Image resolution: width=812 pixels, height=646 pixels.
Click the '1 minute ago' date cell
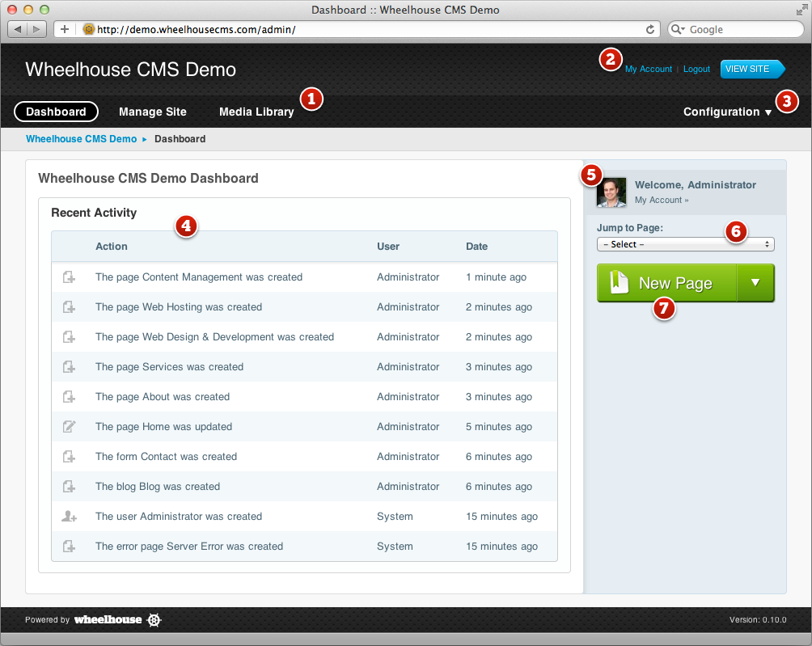[x=496, y=277]
